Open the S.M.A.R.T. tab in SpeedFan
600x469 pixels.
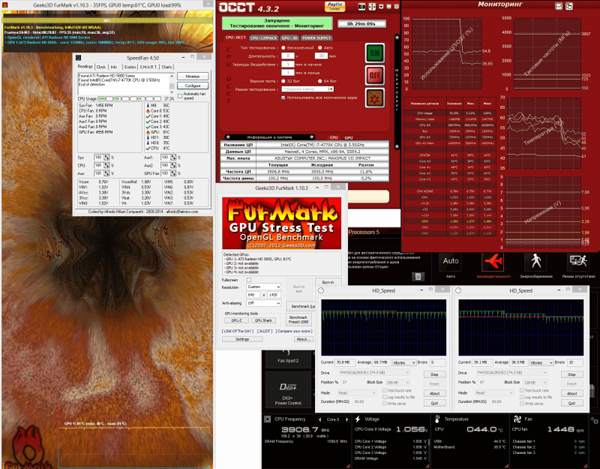[148, 67]
